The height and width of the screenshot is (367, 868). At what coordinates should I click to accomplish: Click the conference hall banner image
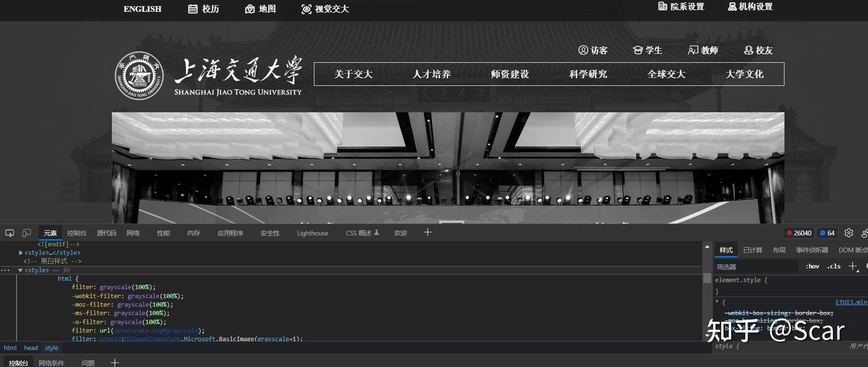pos(448,167)
